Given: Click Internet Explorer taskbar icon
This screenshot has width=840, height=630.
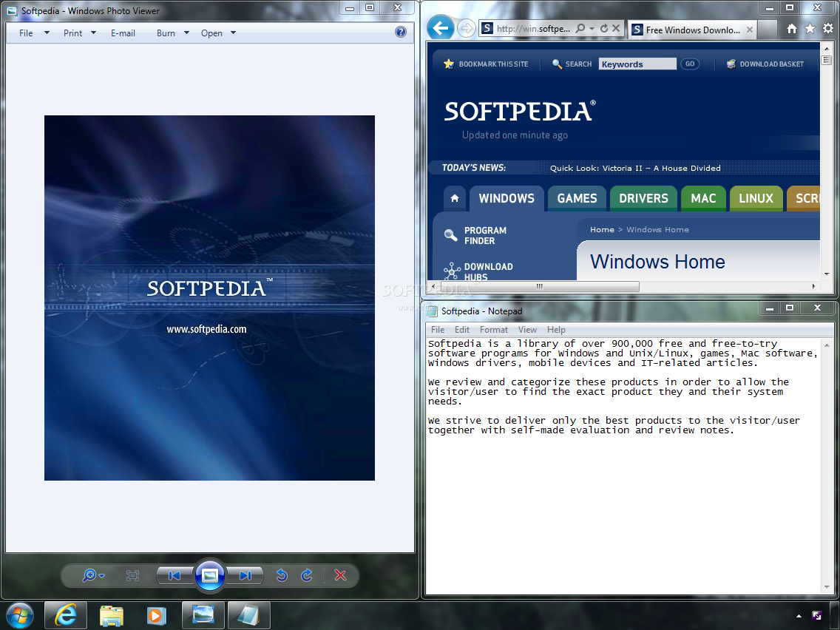Looking at the screenshot, I should [65, 614].
